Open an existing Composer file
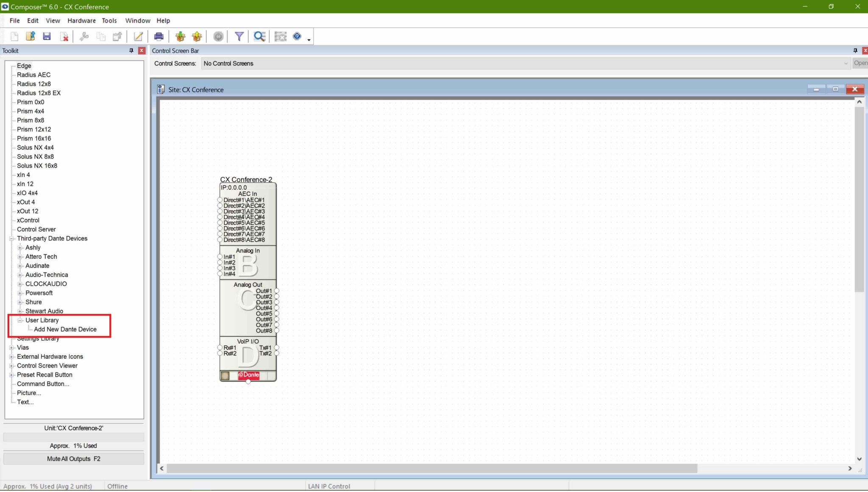This screenshot has width=868, height=492. 31,36
